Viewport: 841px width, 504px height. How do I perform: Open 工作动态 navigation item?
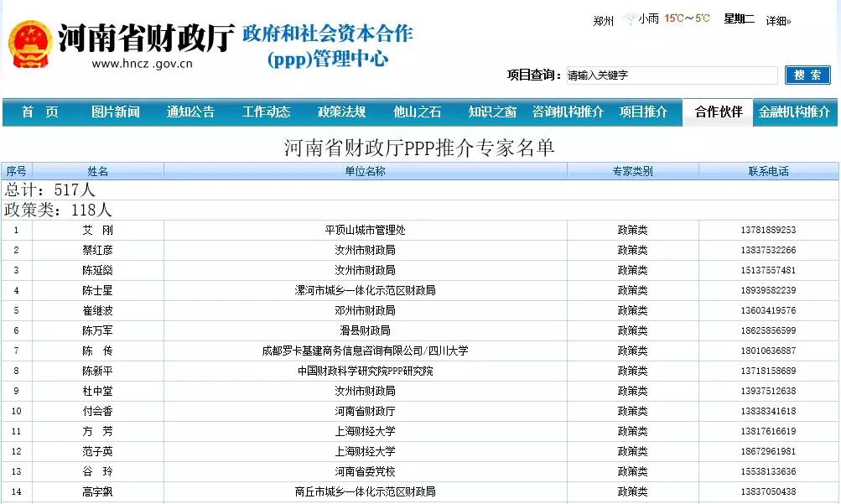click(x=266, y=112)
